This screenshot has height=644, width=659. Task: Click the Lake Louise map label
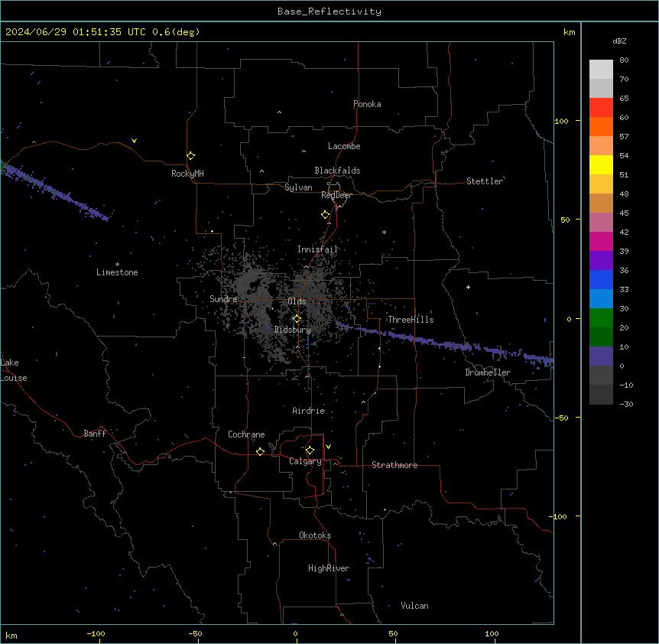click(14, 370)
